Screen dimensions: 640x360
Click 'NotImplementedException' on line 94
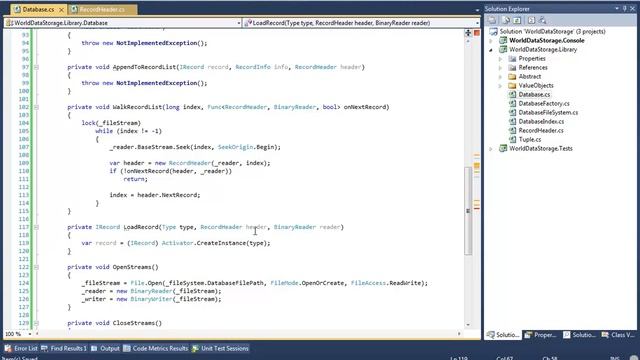pyautogui.click(x=156, y=43)
